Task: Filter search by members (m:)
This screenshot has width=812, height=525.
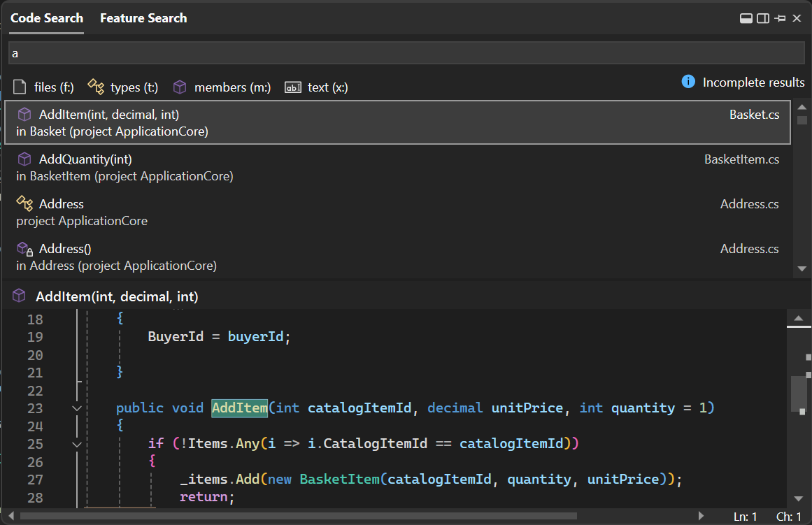Action: coord(222,87)
